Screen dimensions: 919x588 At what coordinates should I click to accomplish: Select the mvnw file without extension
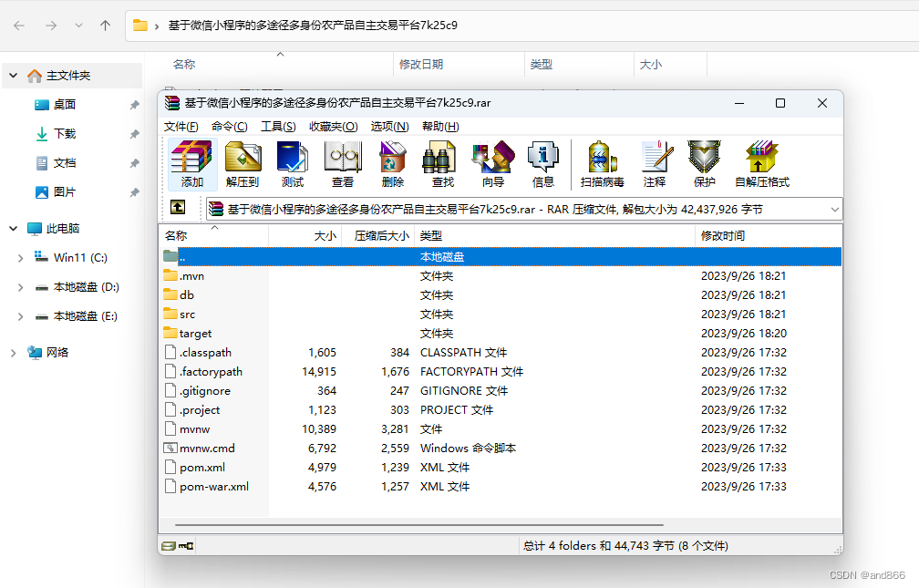[x=501, y=429]
